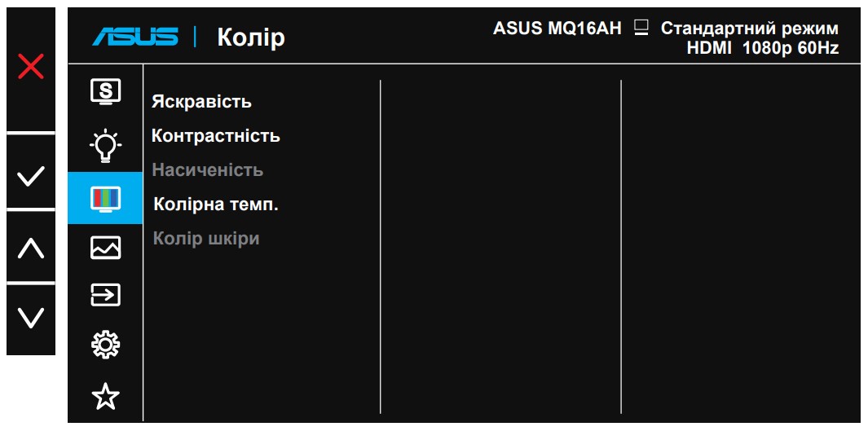The height and width of the screenshot is (431, 868).
Task: Open the Колірна темп. setting
Action: (x=216, y=205)
